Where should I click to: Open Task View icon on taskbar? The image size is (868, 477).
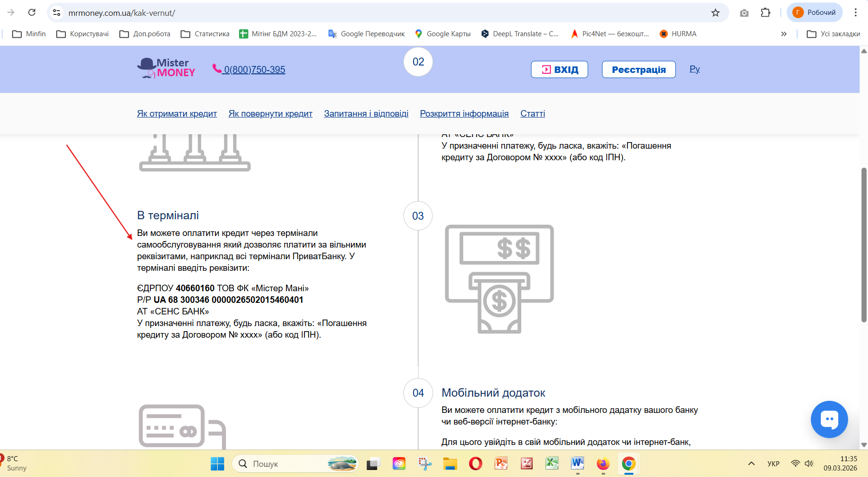click(373, 464)
